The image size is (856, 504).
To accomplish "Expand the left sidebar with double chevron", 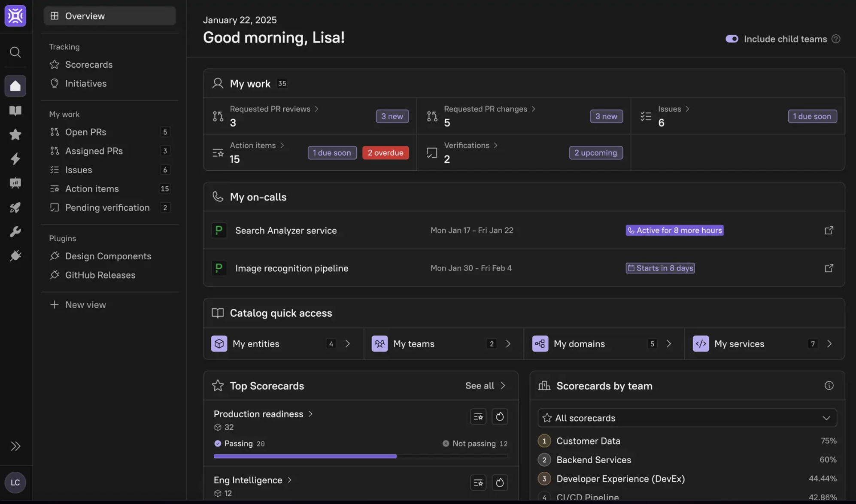I will [15, 446].
